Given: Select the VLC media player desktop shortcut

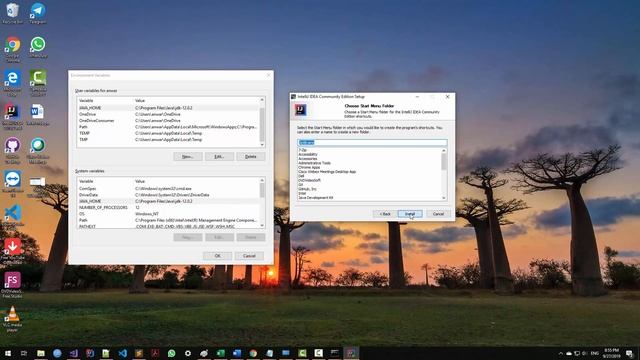Looking at the screenshot, I should click(x=12, y=318).
